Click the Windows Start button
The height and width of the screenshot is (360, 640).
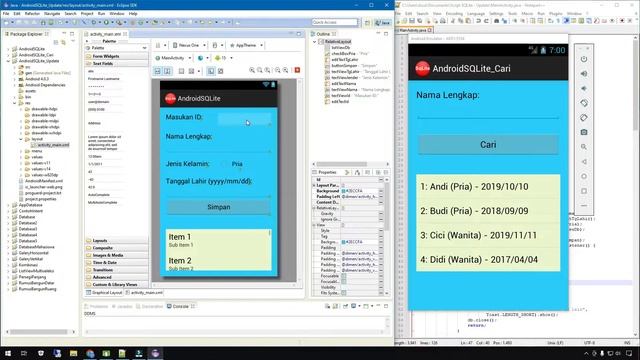[8, 353]
